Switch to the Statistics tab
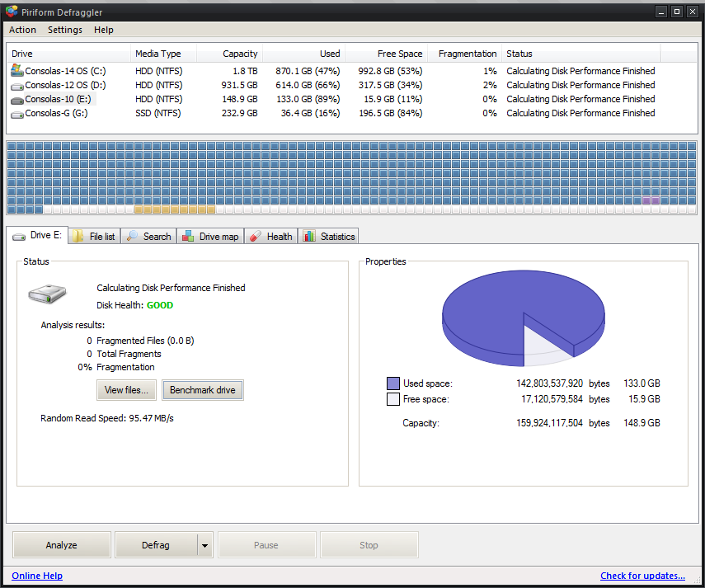Viewport: 705px width, 588px height. coord(329,237)
